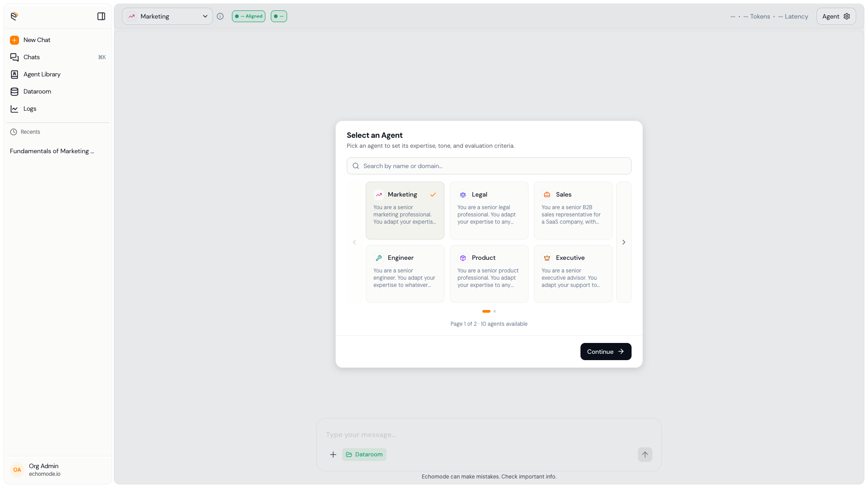The width and height of the screenshot is (868, 488).
Task: Click the Agent settings gear icon
Action: (x=847, y=16)
